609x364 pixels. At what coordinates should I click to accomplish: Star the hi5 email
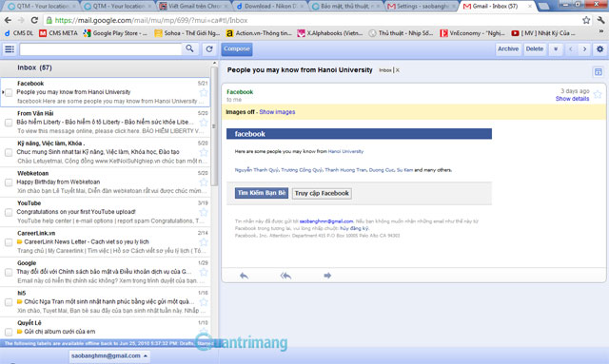click(204, 302)
